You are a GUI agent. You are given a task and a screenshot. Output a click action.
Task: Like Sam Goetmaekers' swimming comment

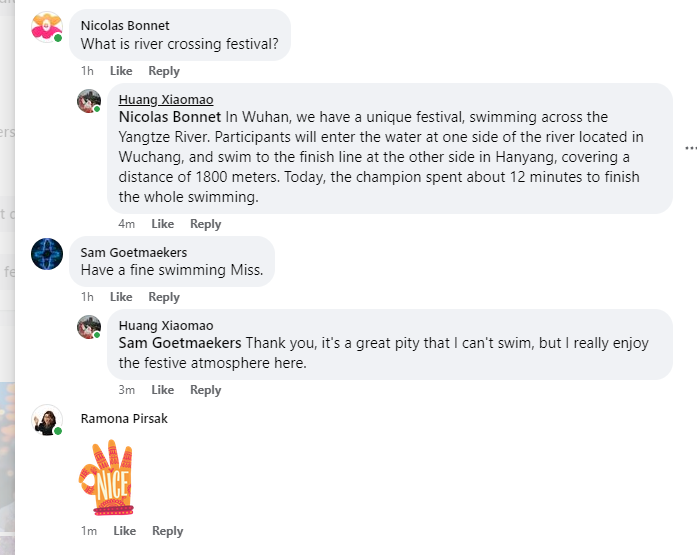coord(121,297)
